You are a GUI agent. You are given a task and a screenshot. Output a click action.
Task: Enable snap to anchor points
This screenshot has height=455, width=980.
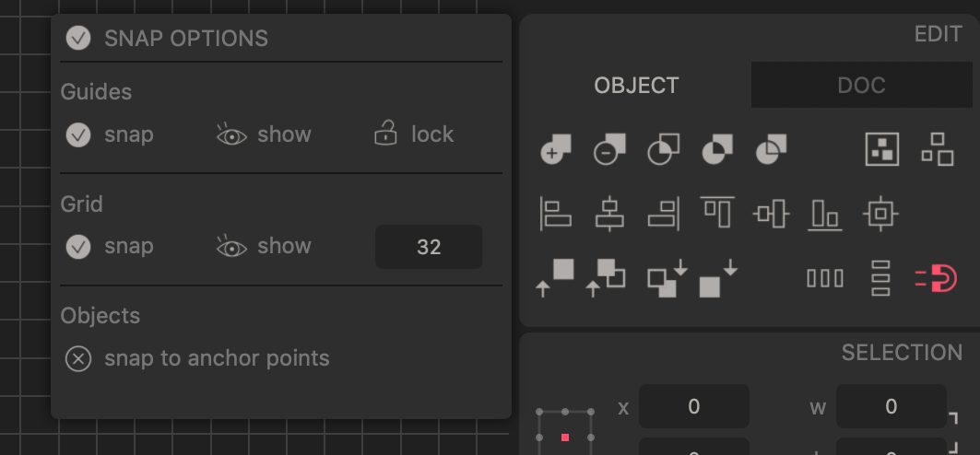click(78, 358)
